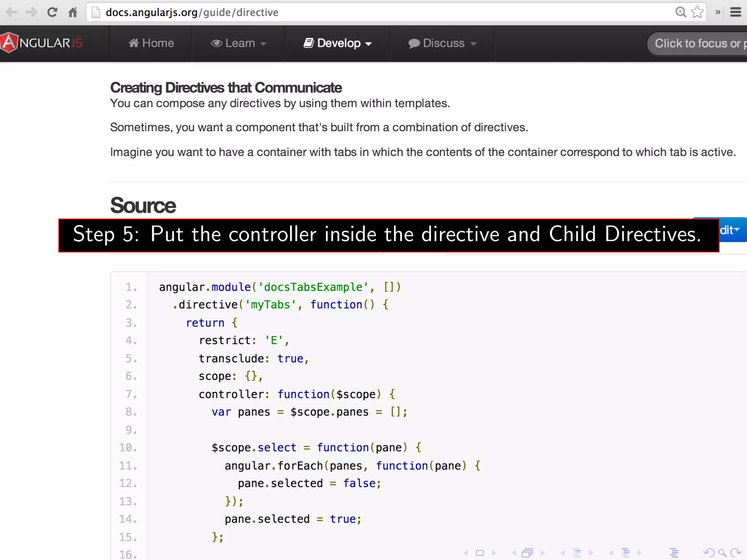Click code line 'angular.forEach(panes, function(pane) {'
This screenshot has width=747, height=560.
[353, 466]
